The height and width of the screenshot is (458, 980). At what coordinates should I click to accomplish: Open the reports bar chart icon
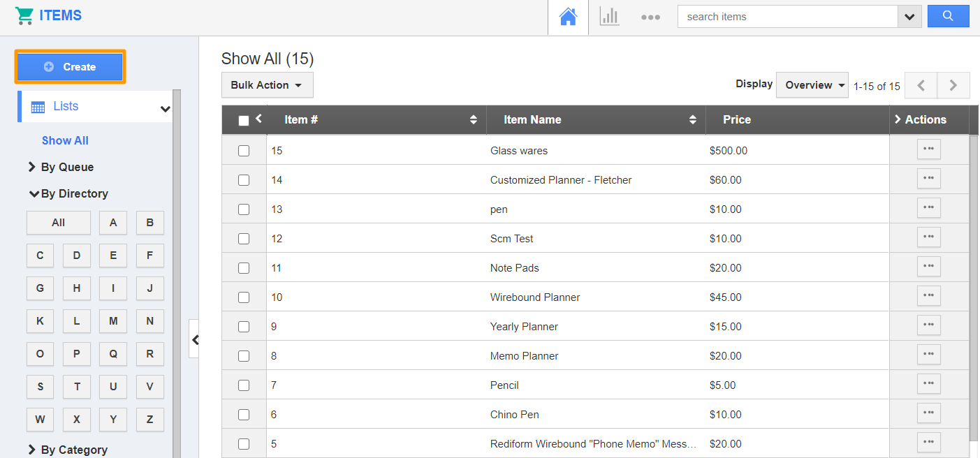click(609, 17)
